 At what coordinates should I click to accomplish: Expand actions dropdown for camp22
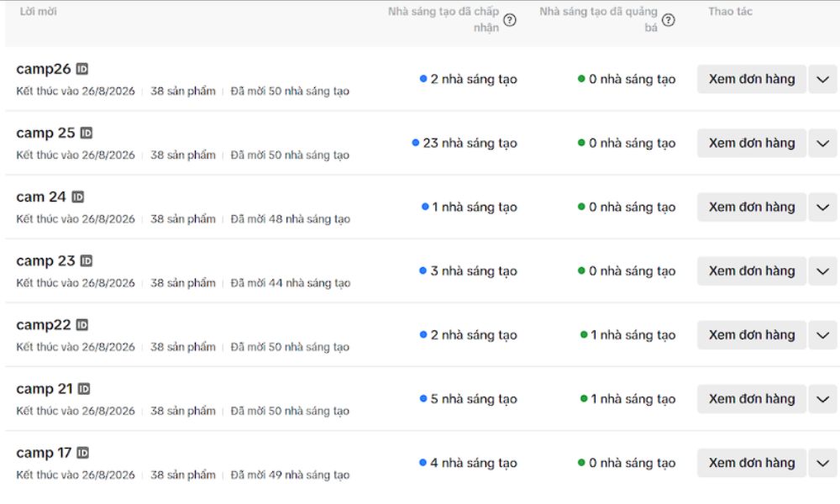coord(823,335)
